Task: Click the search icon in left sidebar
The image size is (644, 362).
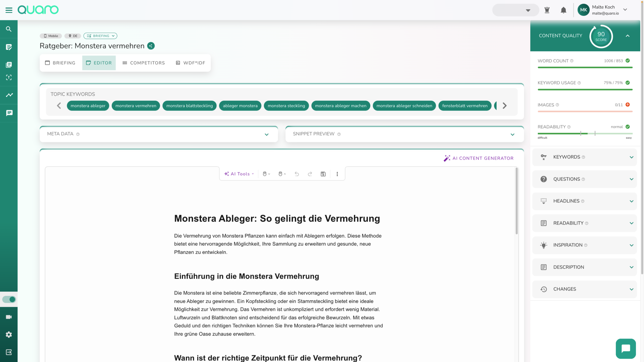Action: pyautogui.click(x=9, y=29)
